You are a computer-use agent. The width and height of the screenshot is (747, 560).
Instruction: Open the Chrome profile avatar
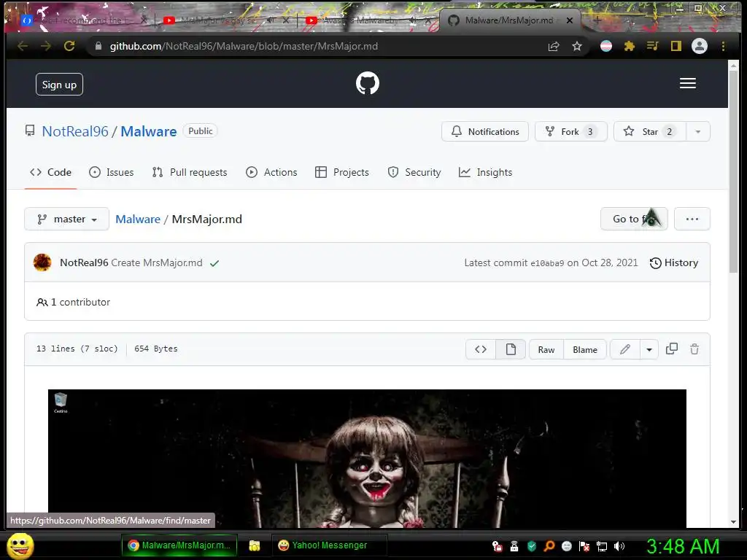(700, 46)
